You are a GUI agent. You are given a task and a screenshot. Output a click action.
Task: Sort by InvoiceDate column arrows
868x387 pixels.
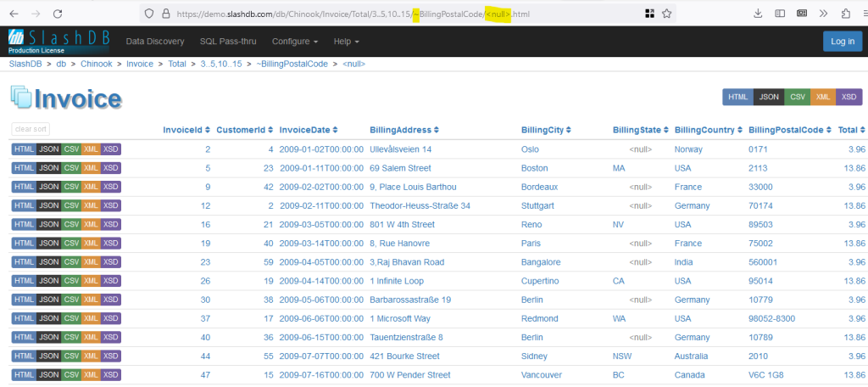click(x=335, y=131)
